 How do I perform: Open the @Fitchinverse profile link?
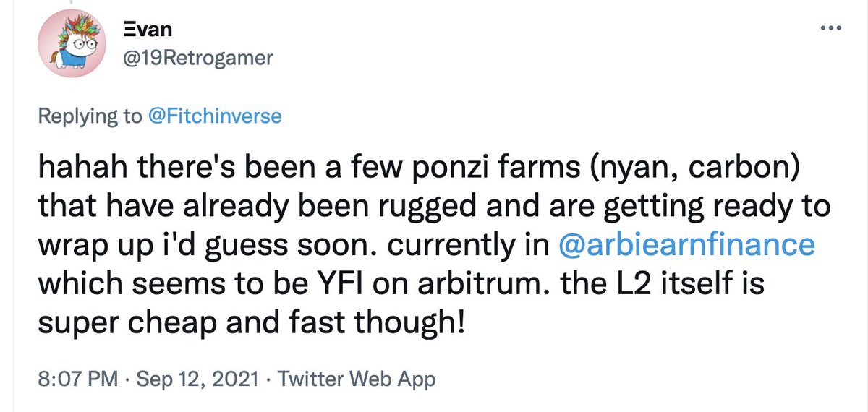[x=215, y=116]
